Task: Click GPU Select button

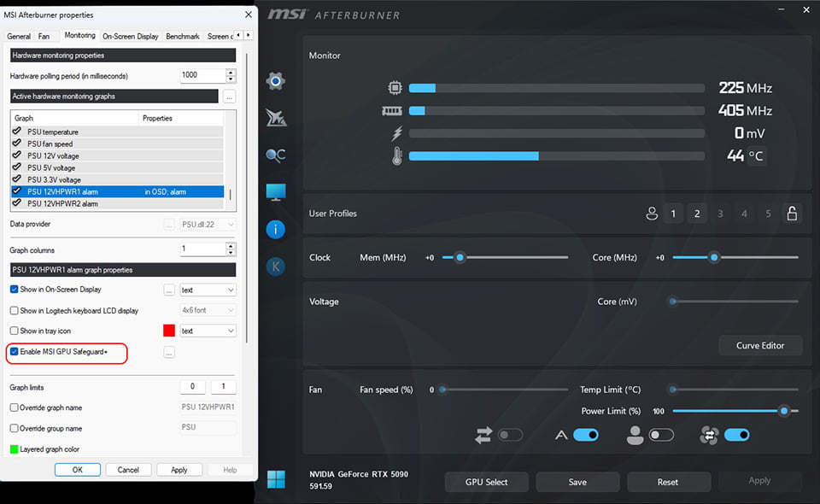Action: tap(486, 481)
